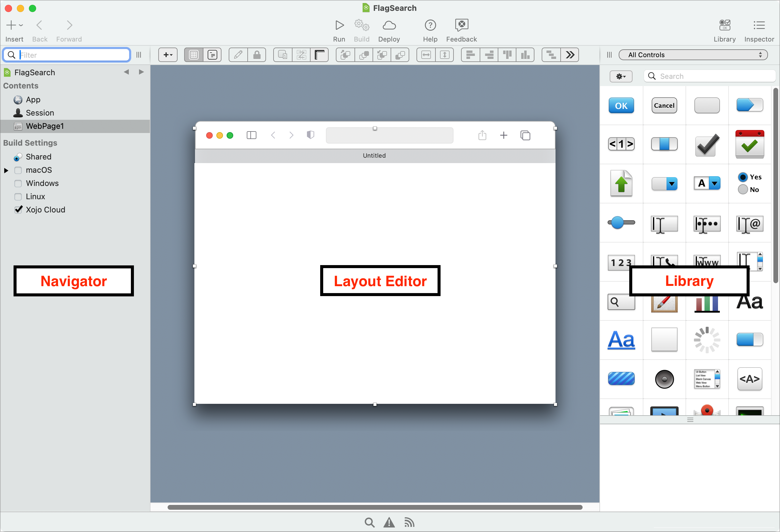780x532 pixels.
Task: Click the lock position icon
Action: 257,55
